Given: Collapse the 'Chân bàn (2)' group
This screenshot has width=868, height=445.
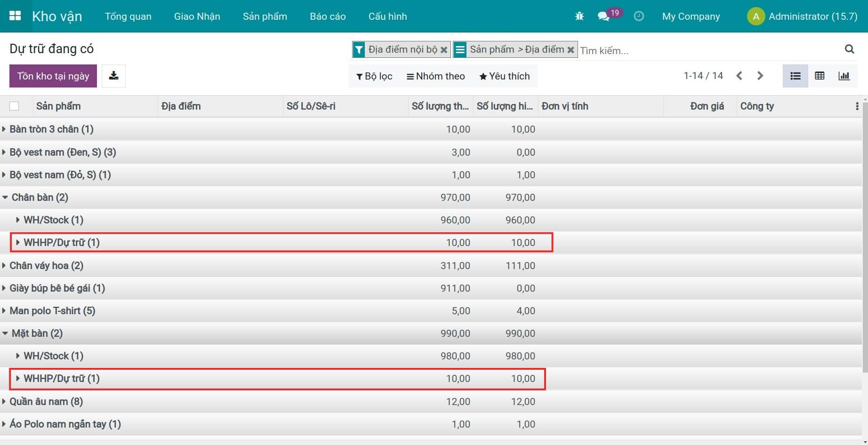Looking at the screenshot, I should (40, 198).
